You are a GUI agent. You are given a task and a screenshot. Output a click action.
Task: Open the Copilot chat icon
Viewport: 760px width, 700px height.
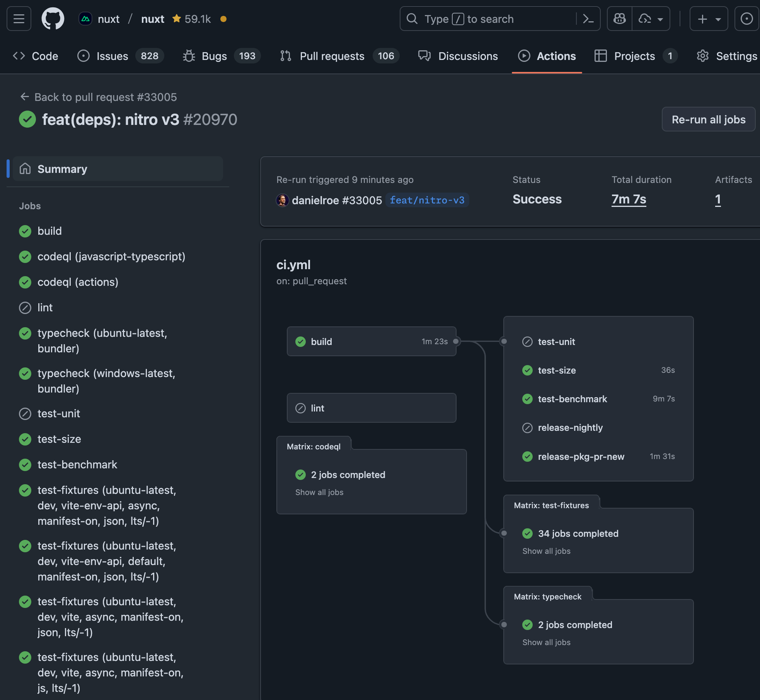pos(619,19)
